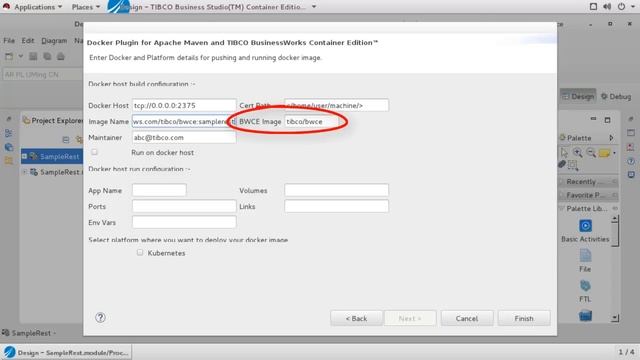Click the BWCE Image input field
The height and width of the screenshot is (360, 640).
[311, 121]
